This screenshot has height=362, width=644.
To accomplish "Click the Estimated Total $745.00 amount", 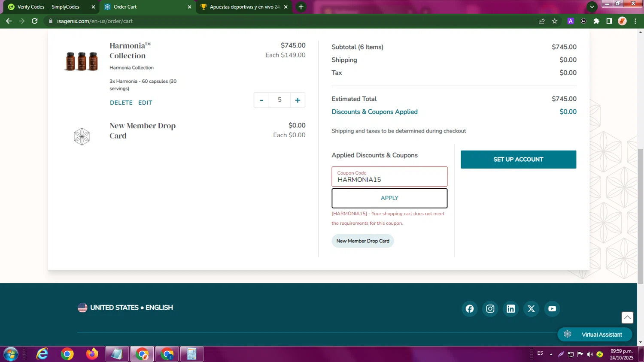I will click(564, 99).
